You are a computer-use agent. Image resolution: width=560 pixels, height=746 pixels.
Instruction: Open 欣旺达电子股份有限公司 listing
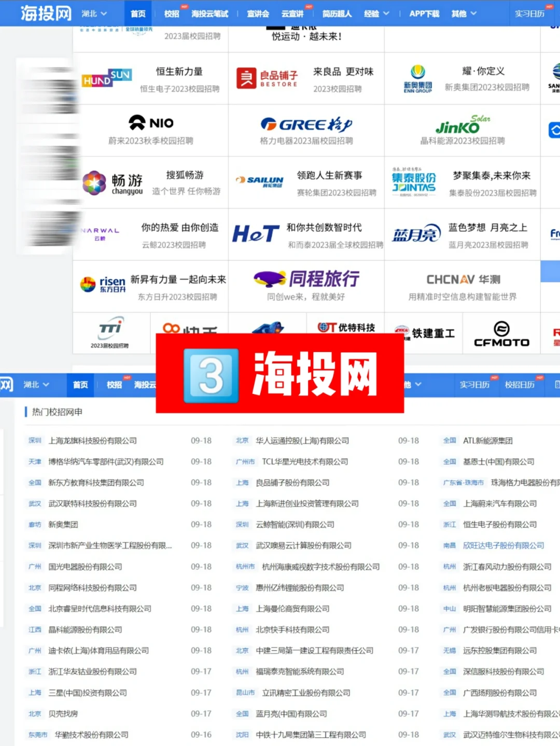click(x=503, y=545)
